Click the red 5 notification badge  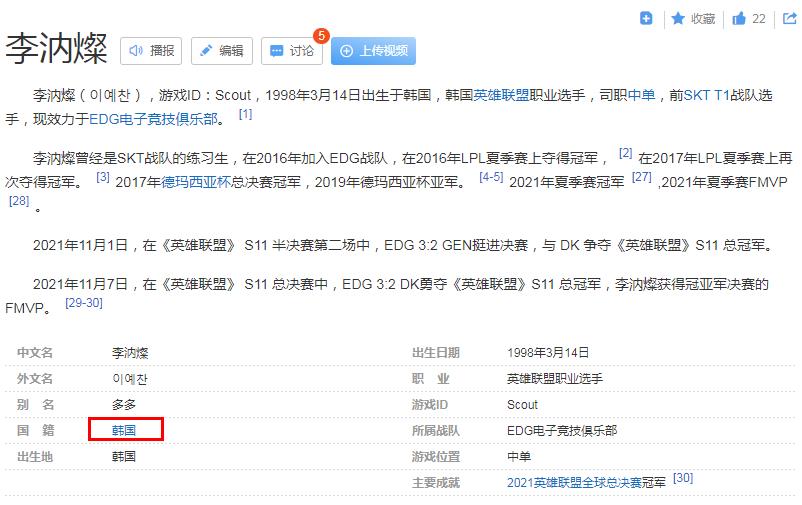point(321,36)
